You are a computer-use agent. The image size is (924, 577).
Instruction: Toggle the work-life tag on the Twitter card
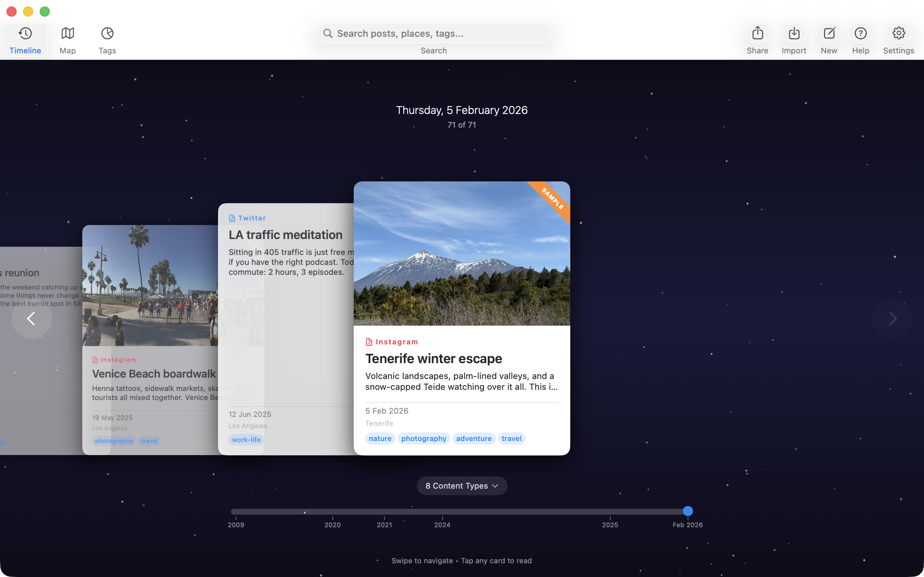click(246, 440)
